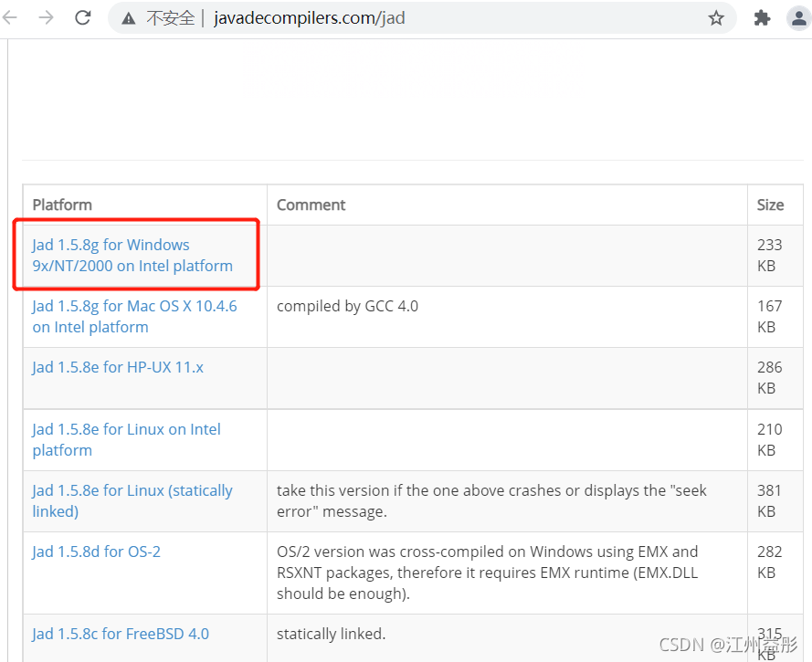Open Jad 1.5.8e for Linux statically linked link
Screen dimensions: 812x662
132,500
